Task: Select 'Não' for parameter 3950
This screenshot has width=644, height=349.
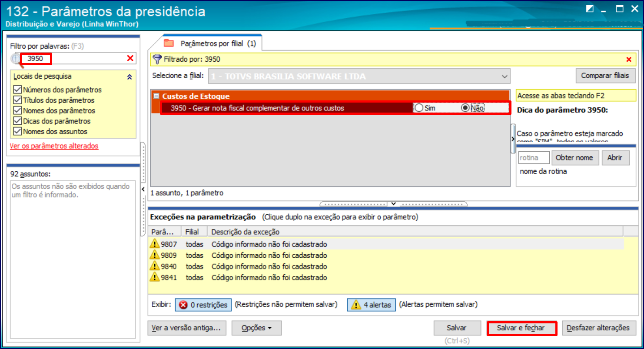Action: tap(465, 108)
